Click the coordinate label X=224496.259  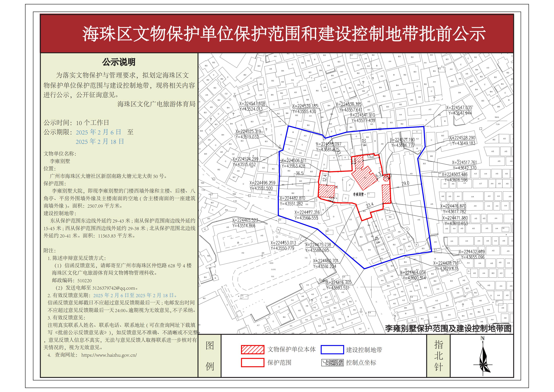262,183
